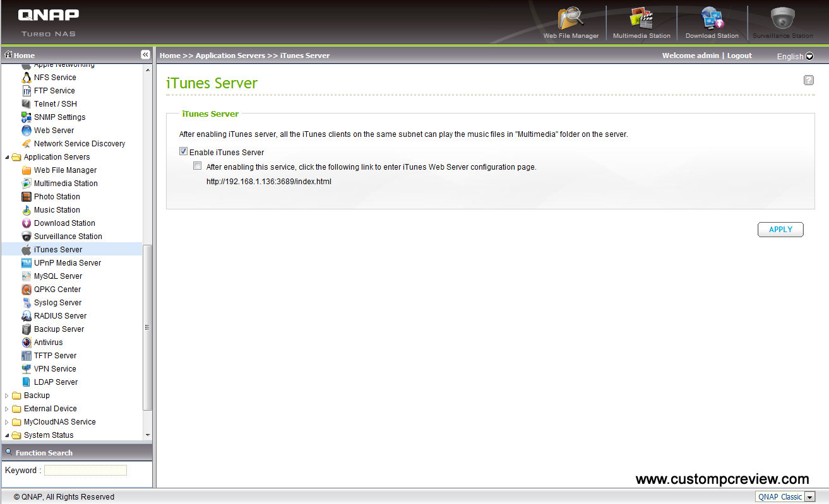Click the Network Service Discovery icon

pos(27,144)
